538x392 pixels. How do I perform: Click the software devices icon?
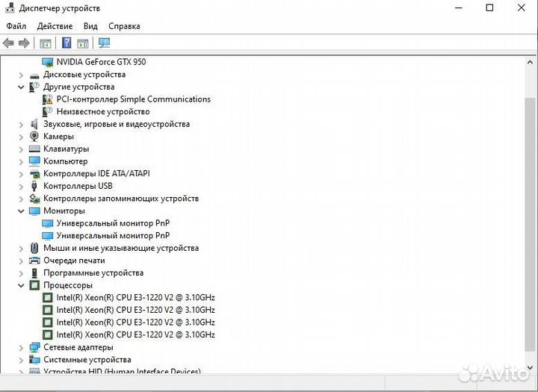[x=34, y=273]
